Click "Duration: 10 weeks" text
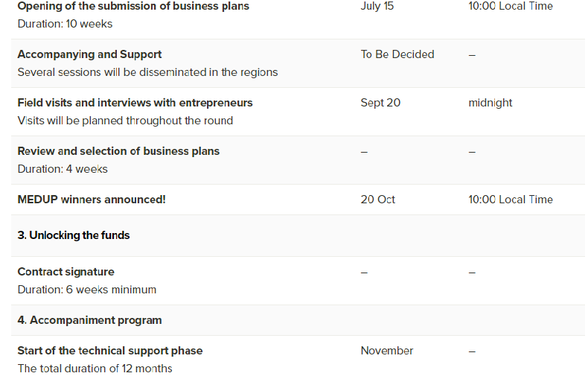 [x=65, y=24]
